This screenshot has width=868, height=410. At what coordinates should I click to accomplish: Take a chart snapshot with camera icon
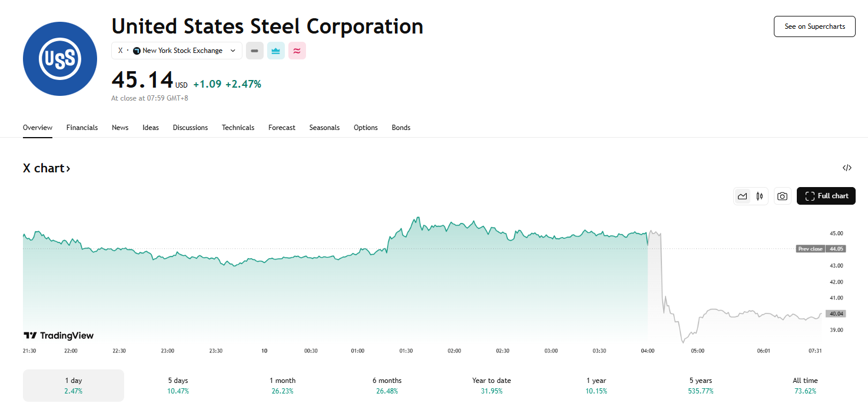click(x=782, y=196)
